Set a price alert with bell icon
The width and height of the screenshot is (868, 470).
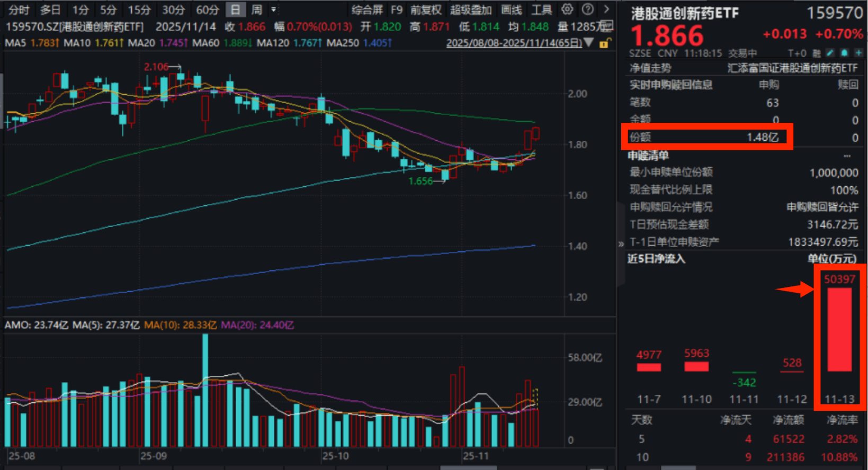point(844,53)
